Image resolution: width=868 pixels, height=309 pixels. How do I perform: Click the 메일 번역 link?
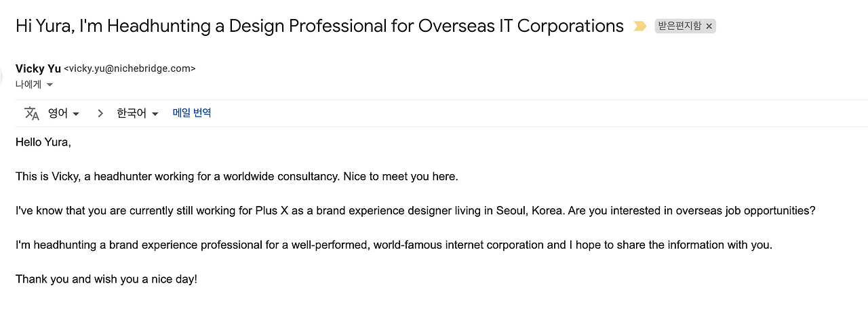point(192,112)
